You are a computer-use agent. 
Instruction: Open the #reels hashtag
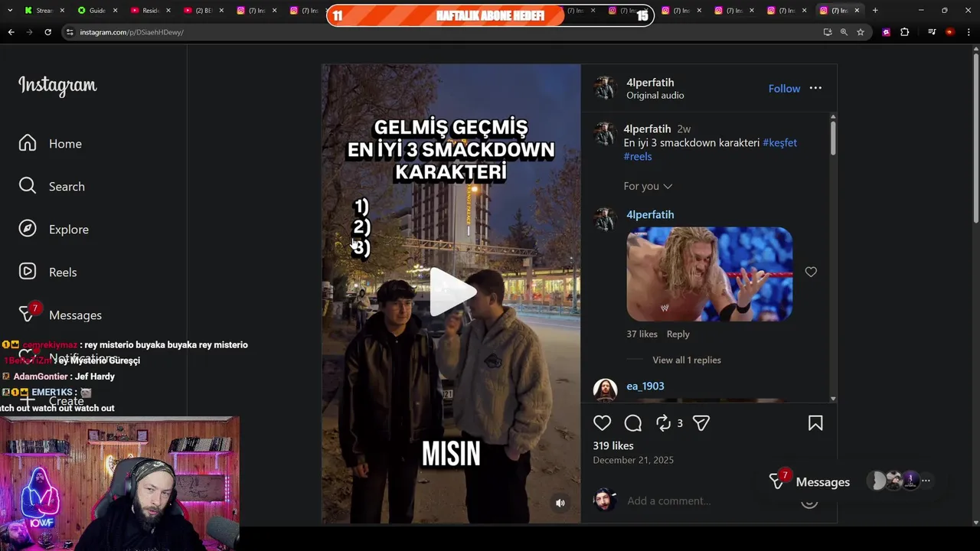(638, 157)
